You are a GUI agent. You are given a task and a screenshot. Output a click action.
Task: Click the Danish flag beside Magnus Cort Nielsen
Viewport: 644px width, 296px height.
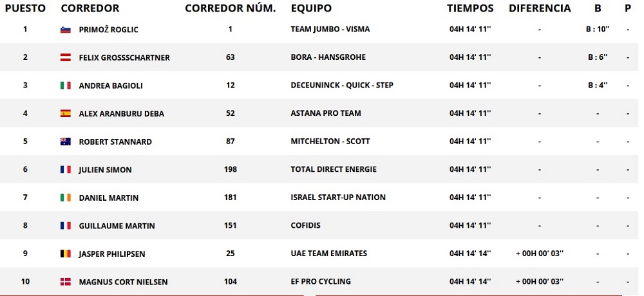65,282
